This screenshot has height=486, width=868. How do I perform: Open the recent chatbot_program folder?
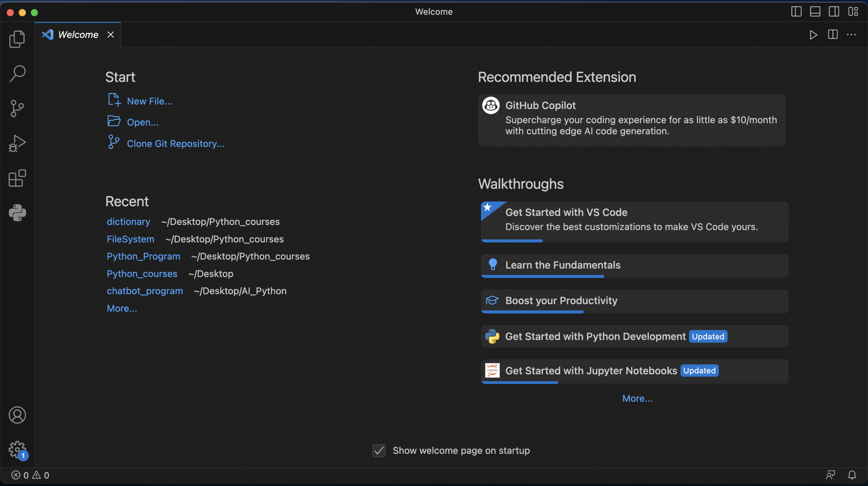pyautogui.click(x=144, y=291)
